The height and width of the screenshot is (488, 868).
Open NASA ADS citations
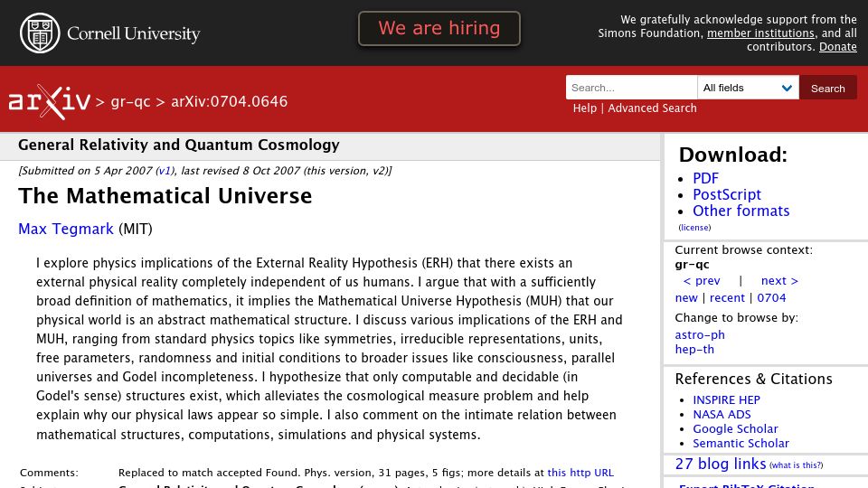tap(722, 415)
